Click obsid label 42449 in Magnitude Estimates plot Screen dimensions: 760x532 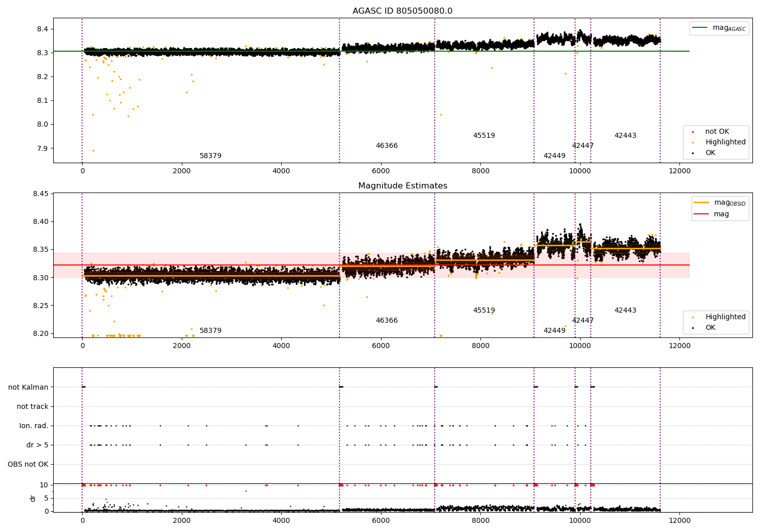coord(554,331)
